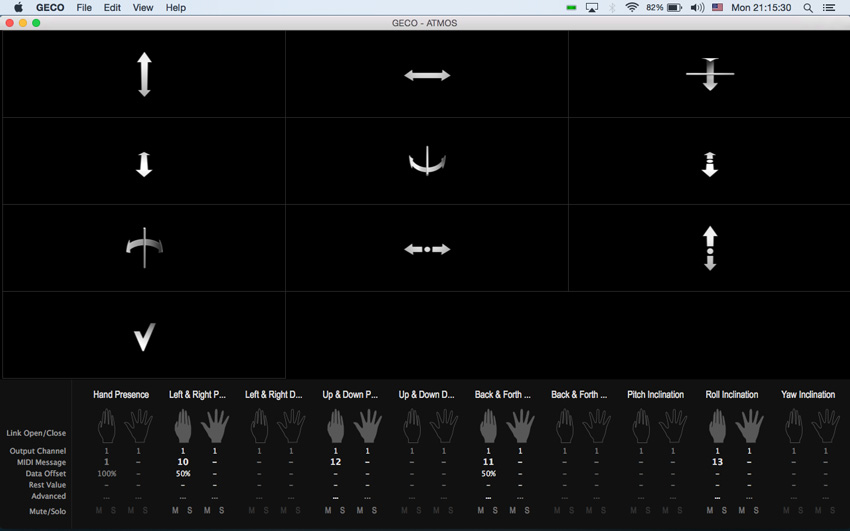The image size is (850, 531).
Task: Click the closed hand under Left & Right D...
Action: pos(260,426)
